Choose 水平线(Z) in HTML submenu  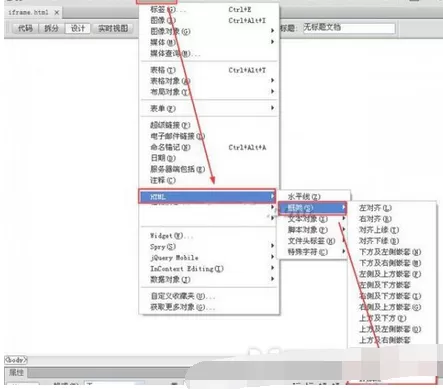[x=314, y=197]
